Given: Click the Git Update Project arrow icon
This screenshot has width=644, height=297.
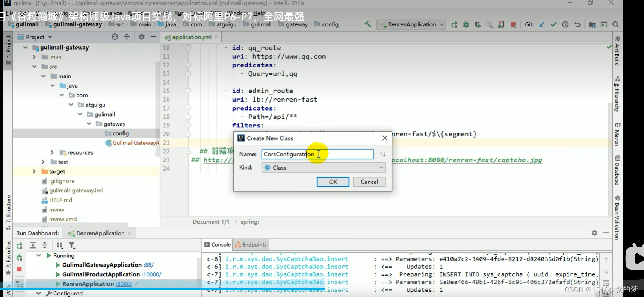Looking at the screenshot, I should (x=542, y=24).
